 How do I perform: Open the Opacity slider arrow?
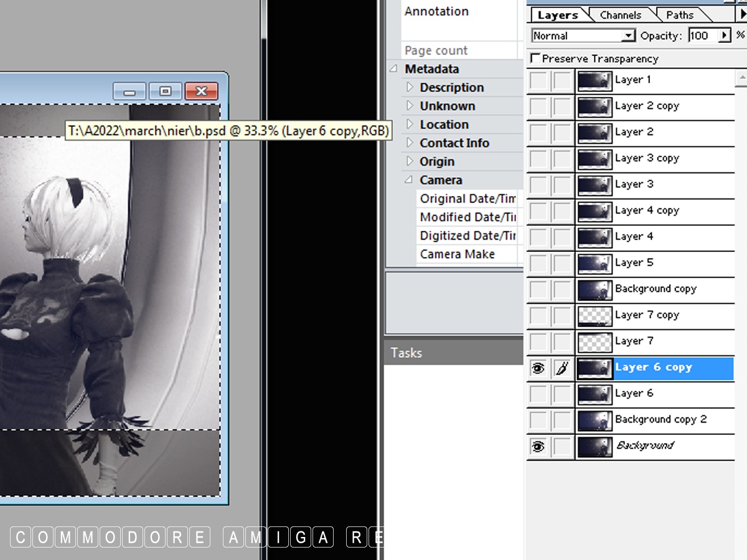coord(724,36)
